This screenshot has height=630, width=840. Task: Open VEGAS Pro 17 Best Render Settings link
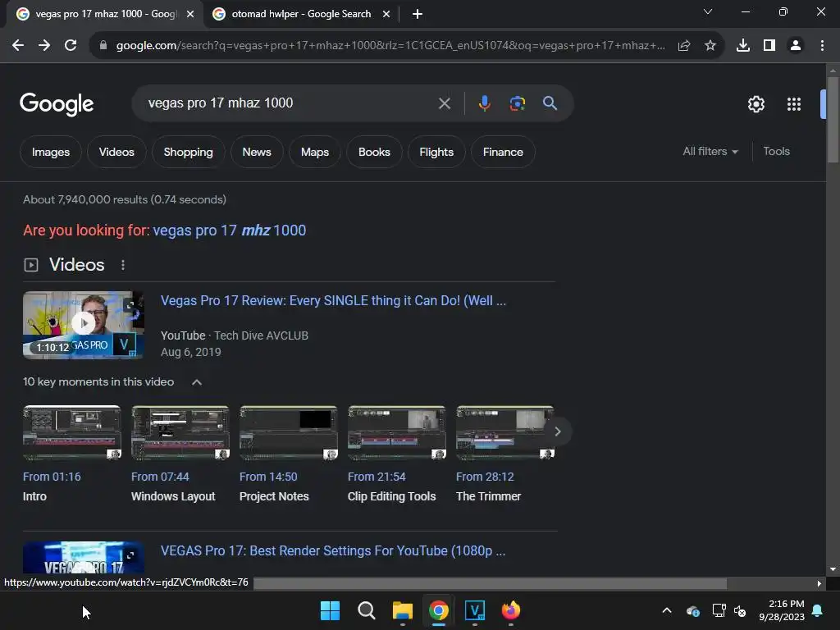(x=333, y=550)
